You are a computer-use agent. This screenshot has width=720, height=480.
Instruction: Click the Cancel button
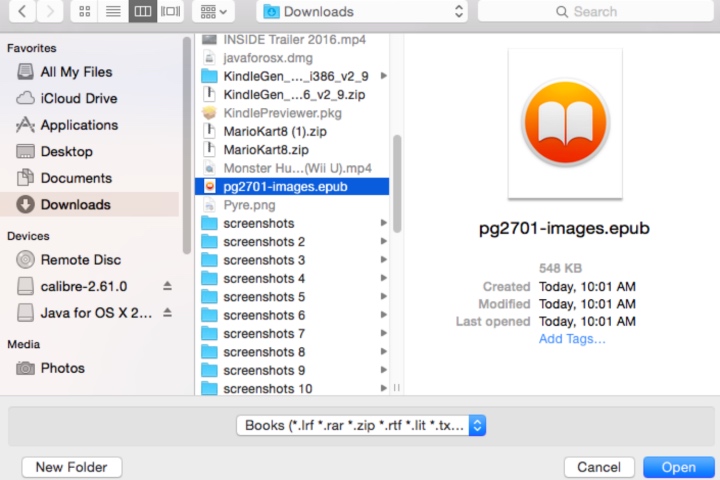(599, 467)
